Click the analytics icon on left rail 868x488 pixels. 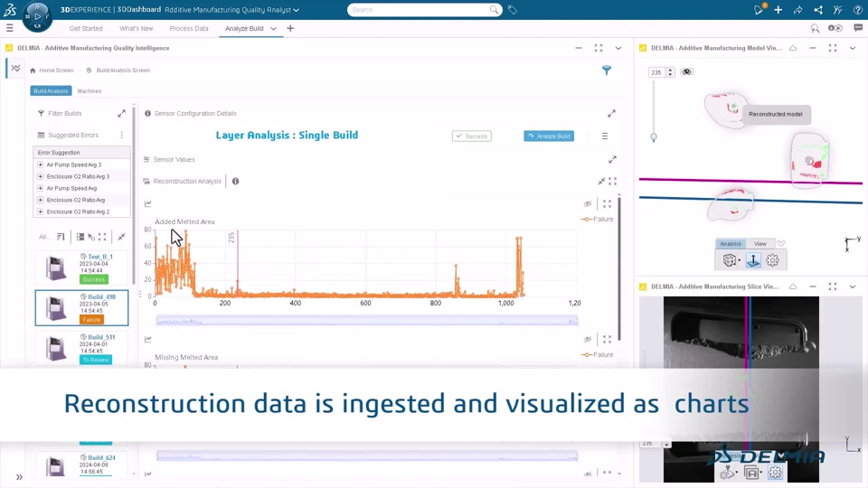tap(15, 68)
